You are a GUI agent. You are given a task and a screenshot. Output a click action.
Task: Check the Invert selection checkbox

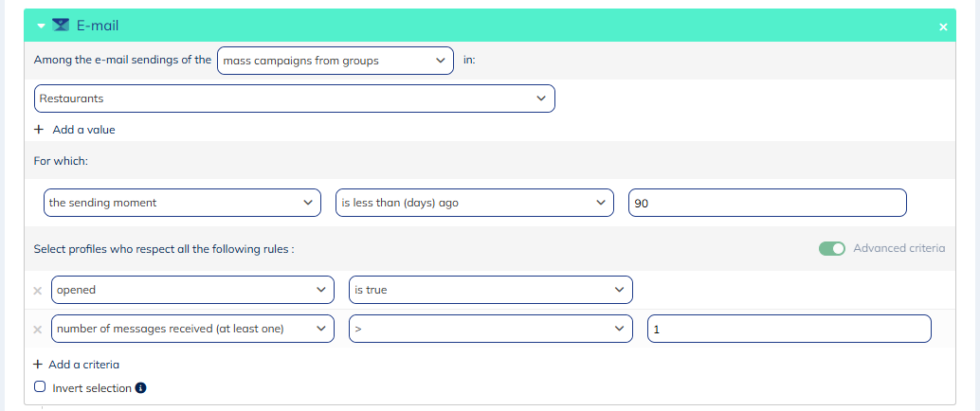40,387
